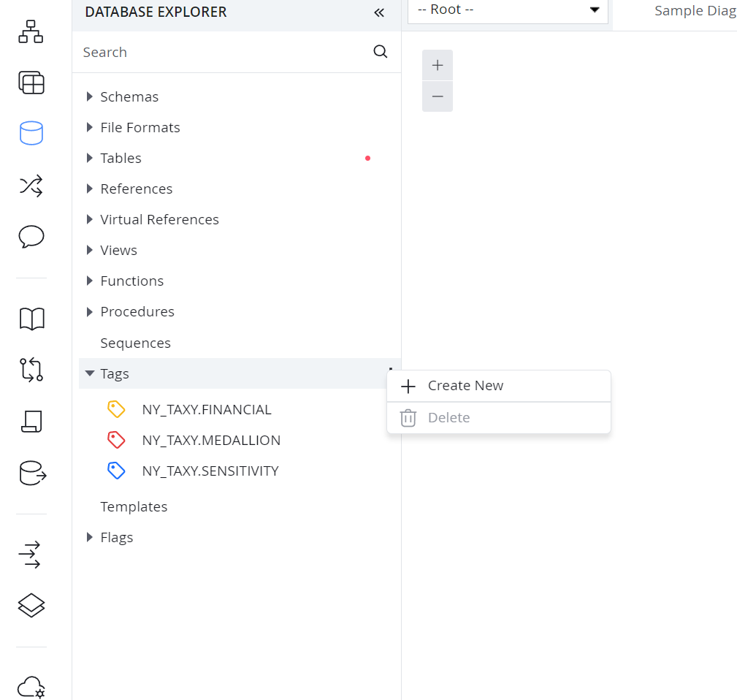737x700 pixels.
Task: Open the stacked layers icon
Action: [x=31, y=605]
